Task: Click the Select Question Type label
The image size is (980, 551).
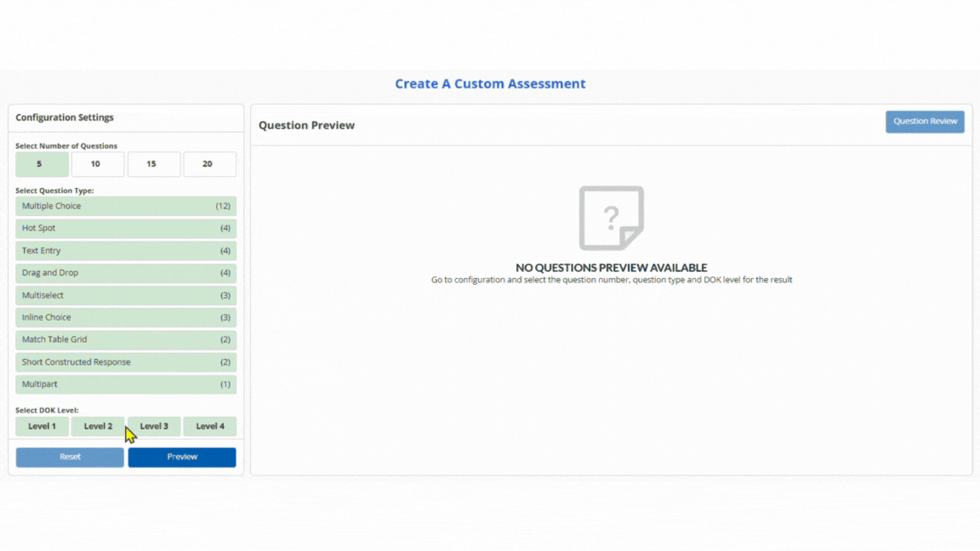Action: (x=54, y=190)
